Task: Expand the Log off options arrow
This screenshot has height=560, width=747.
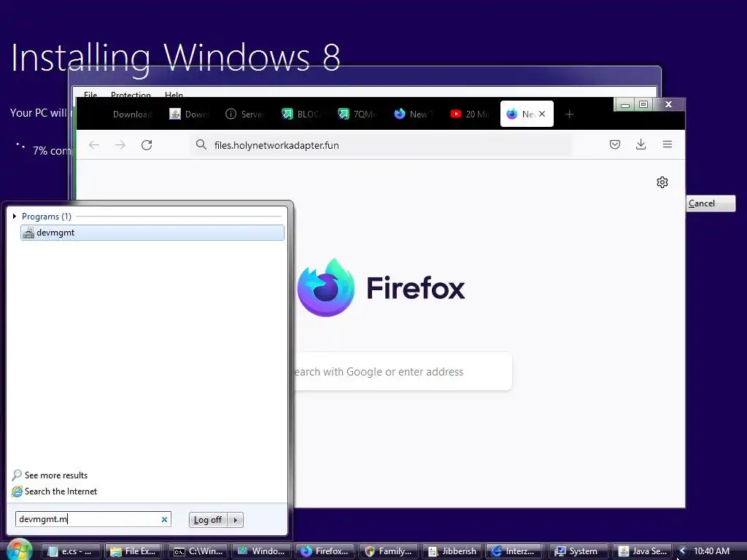Action: point(236,520)
